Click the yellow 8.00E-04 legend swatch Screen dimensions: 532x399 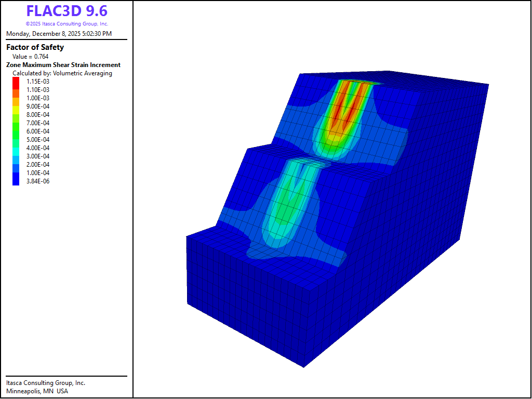coord(16,115)
